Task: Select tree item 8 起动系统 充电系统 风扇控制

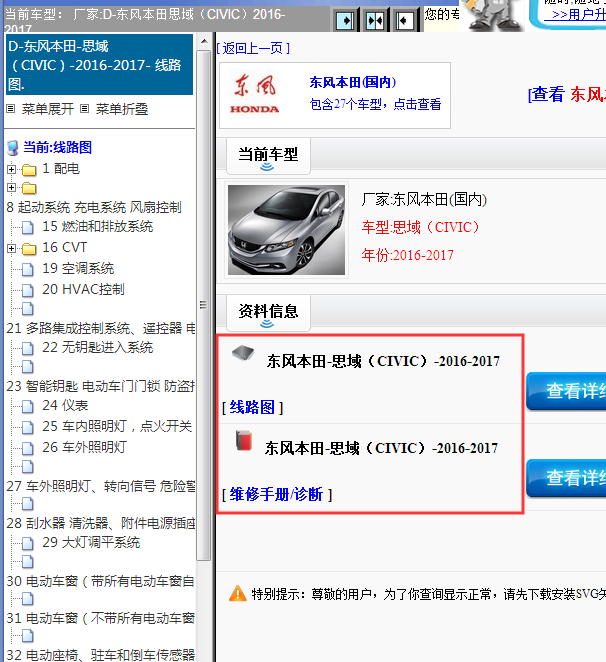Action: (94, 208)
